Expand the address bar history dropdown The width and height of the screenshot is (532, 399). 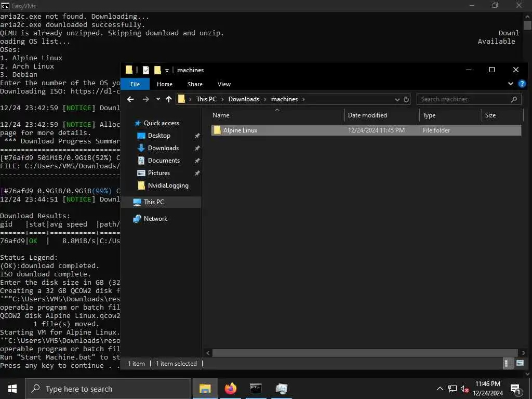point(397,99)
